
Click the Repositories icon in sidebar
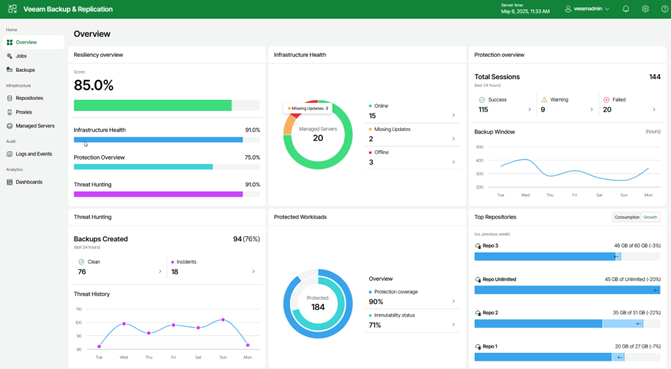click(x=9, y=98)
